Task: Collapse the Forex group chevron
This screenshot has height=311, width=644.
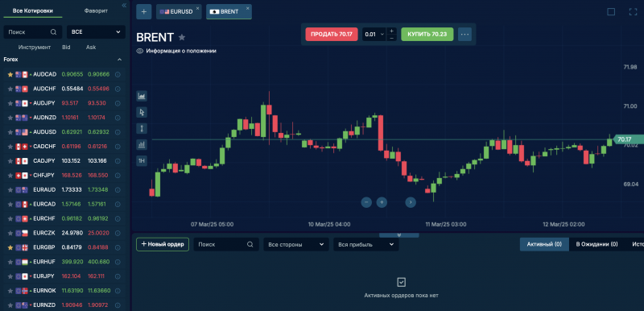Action: 119,60
